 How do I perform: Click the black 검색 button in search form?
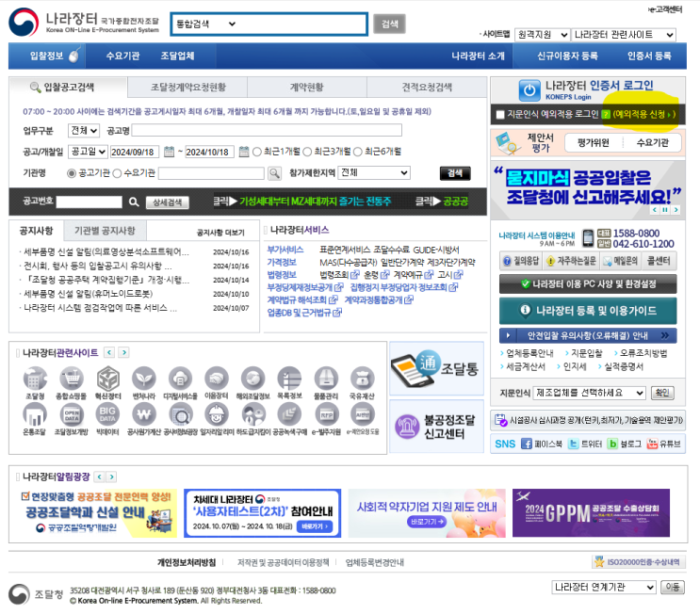point(455,173)
